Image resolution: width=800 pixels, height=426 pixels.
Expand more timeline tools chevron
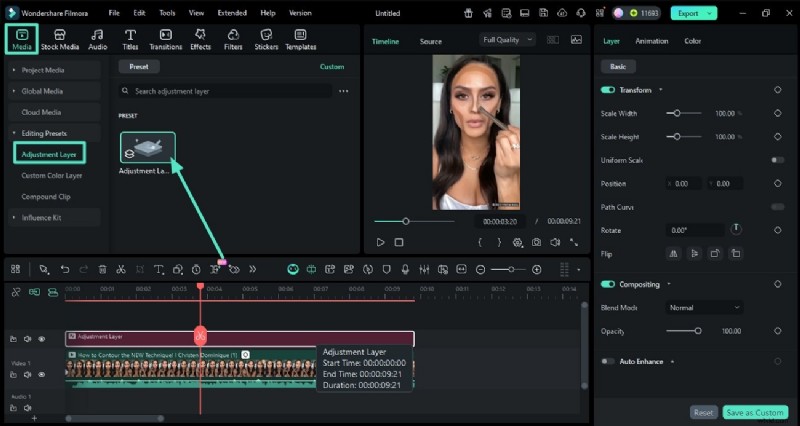coord(253,269)
